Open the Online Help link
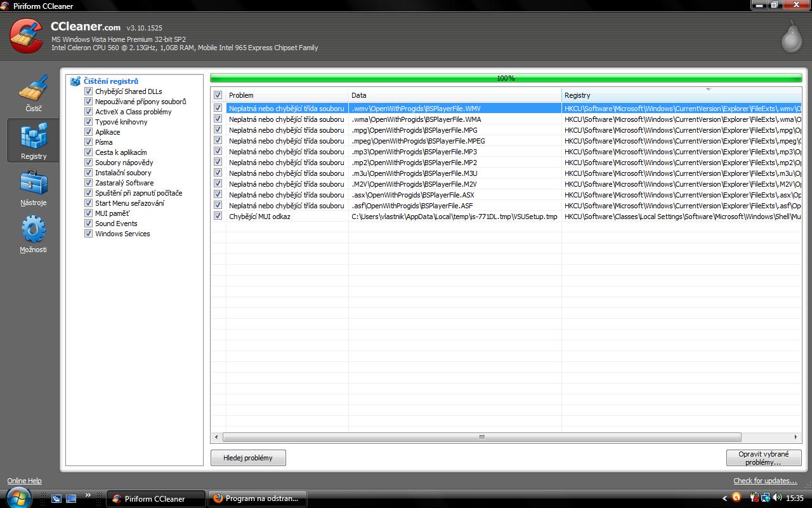 [x=24, y=481]
